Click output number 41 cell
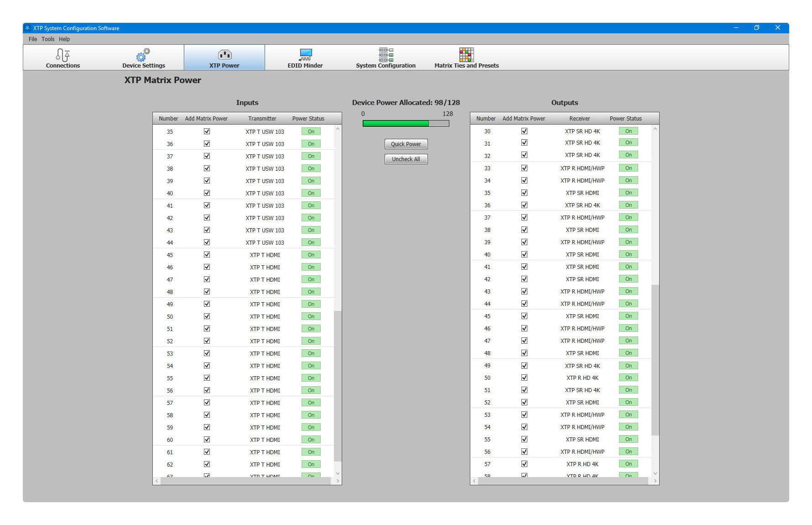This screenshot has width=812, height=525. (x=487, y=267)
